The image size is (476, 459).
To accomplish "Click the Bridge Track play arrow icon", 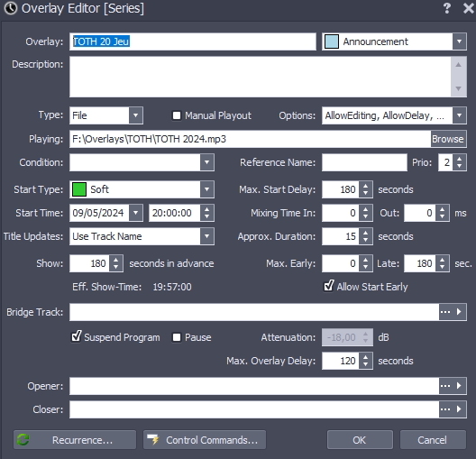I will tap(459, 312).
